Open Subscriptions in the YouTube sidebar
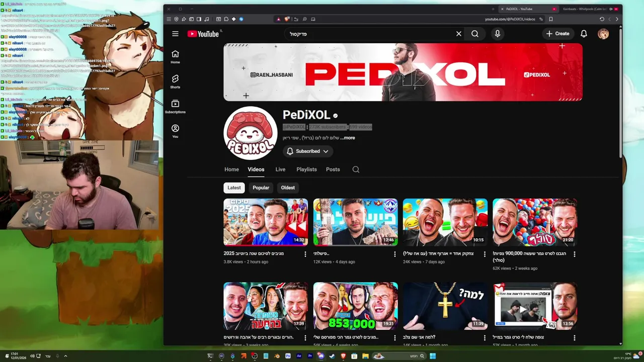Image resolution: width=644 pixels, height=362 pixels. coord(175,107)
